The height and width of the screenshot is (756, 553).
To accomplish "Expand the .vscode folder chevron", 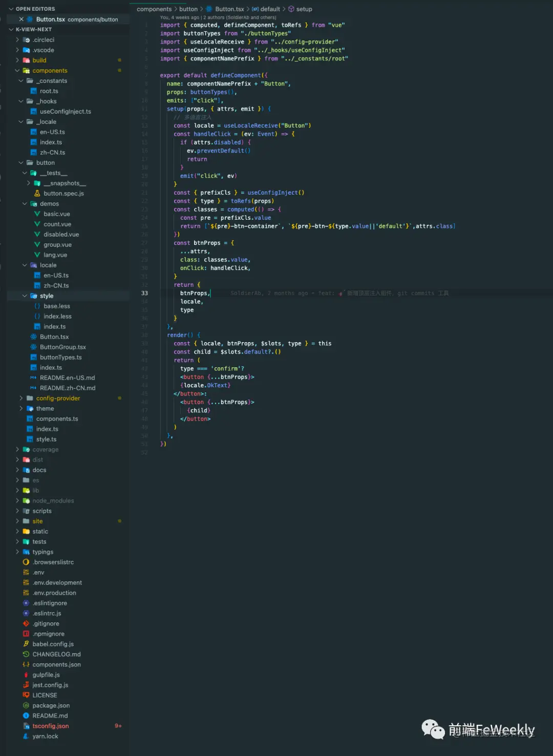I will (17, 50).
